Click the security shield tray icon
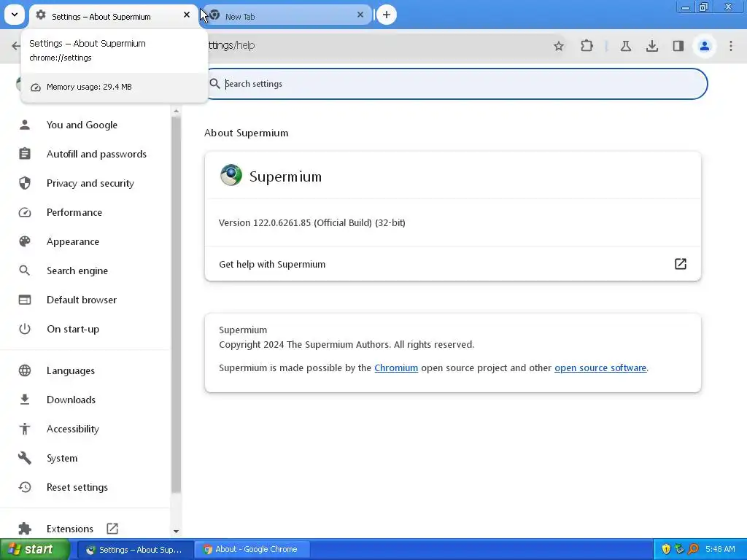Image resolution: width=747 pixels, height=560 pixels. click(665, 550)
